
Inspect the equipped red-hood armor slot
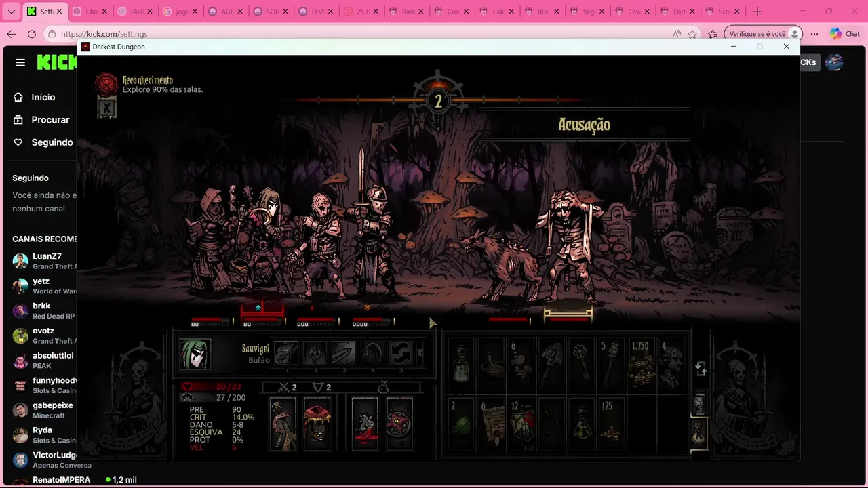(317, 424)
